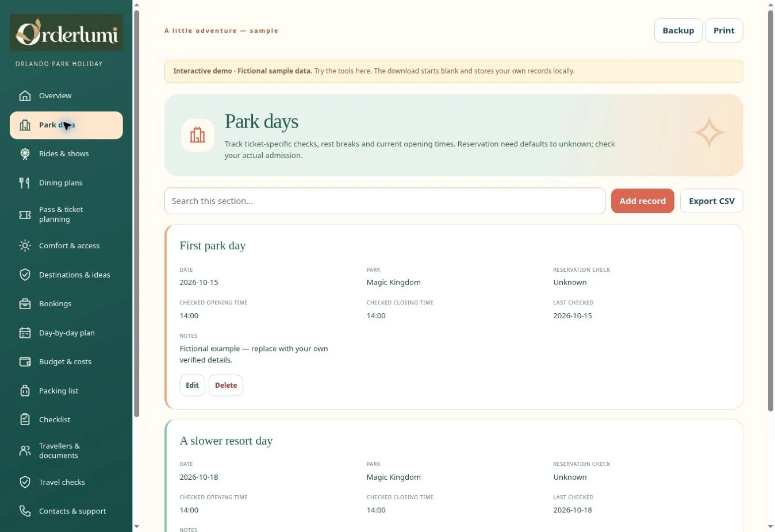
Task: Open Packing list in sidebar
Action: pyautogui.click(x=66, y=391)
